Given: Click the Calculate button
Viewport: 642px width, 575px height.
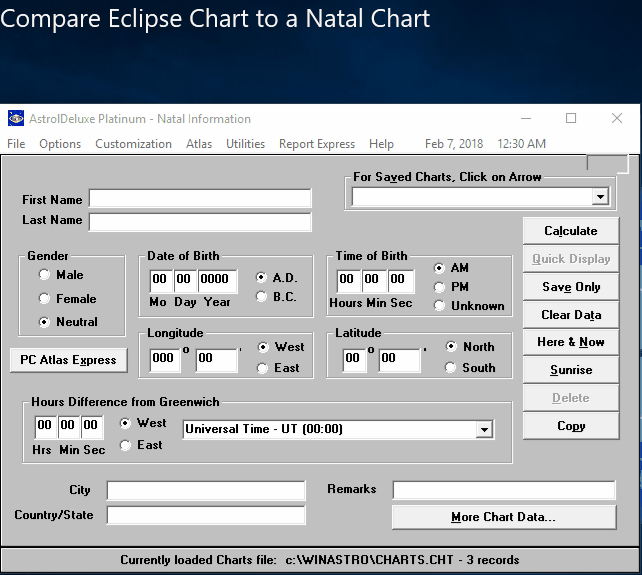Looking at the screenshot, I should pyautogui.click(x=571, y=231).
